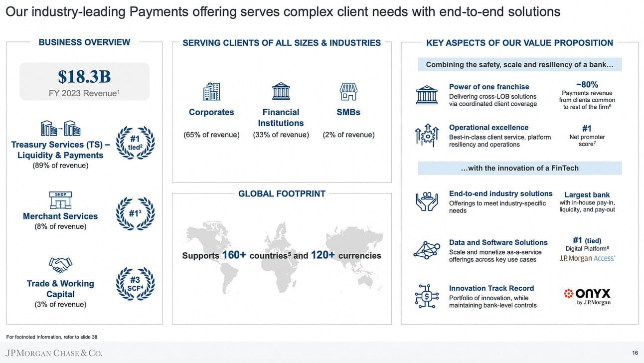Click the SMBs storefront icon
The image size is (644, 363).
(348, 92)
